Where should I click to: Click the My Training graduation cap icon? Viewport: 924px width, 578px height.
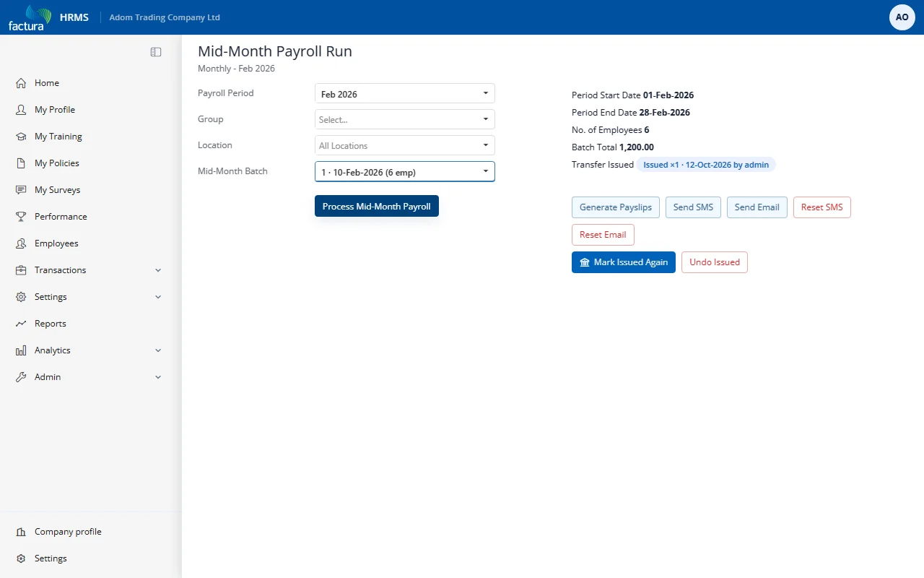21,137
